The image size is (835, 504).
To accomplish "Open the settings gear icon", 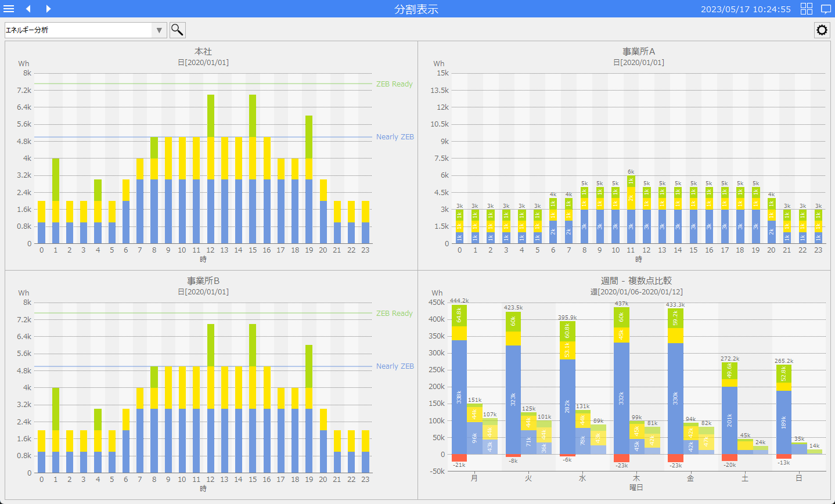I will pos(822,30).
